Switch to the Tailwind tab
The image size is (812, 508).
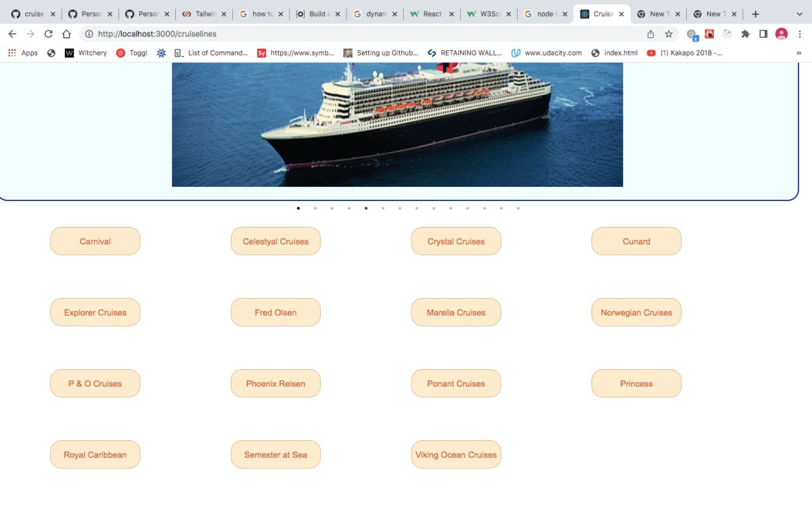pyautogui.click(x=204, y=14)
